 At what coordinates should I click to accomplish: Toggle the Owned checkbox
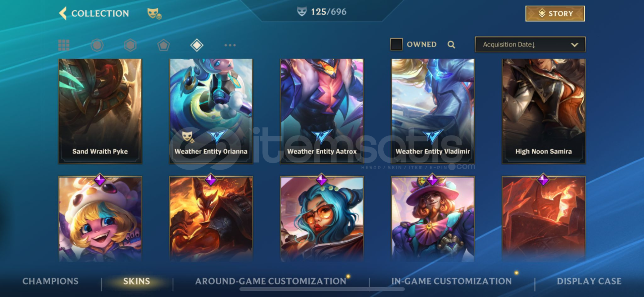pos(396,44)
